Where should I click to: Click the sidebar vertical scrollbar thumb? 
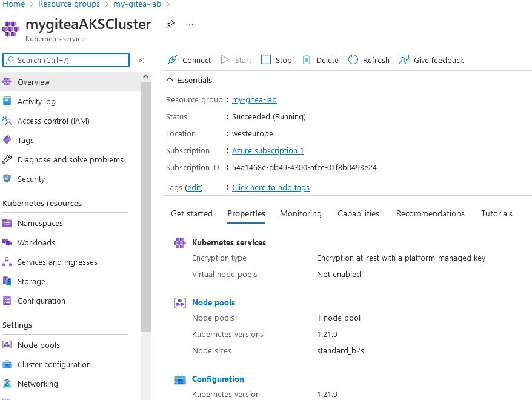pos(145,207)
